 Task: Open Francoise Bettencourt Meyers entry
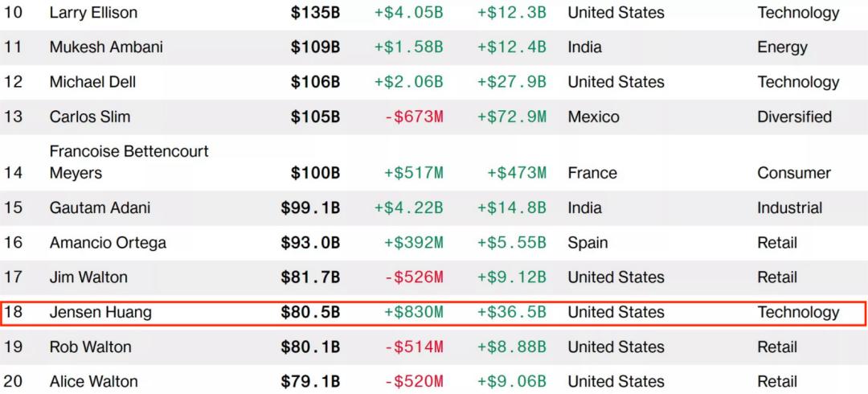click(x=129, y=162)
